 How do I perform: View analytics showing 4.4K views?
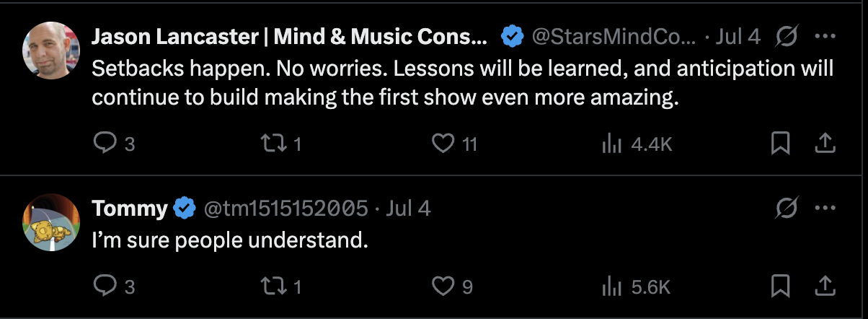click(x=637, y=144)
